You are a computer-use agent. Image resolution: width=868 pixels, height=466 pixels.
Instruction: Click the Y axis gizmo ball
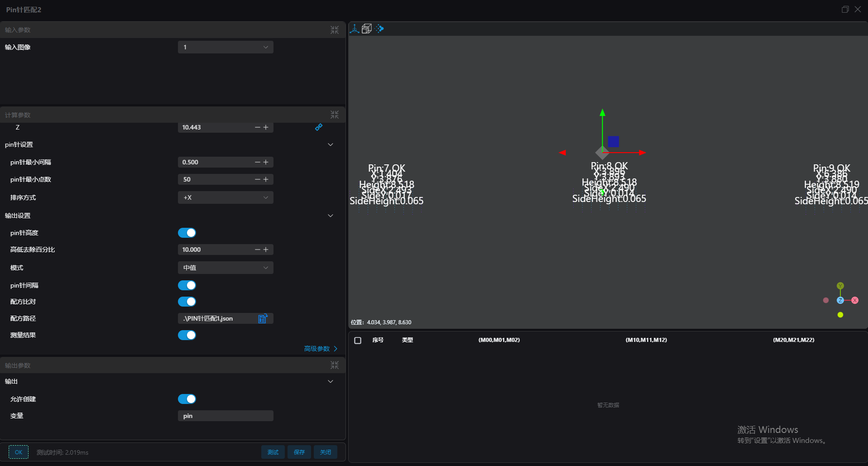click(x=840, y=286)
